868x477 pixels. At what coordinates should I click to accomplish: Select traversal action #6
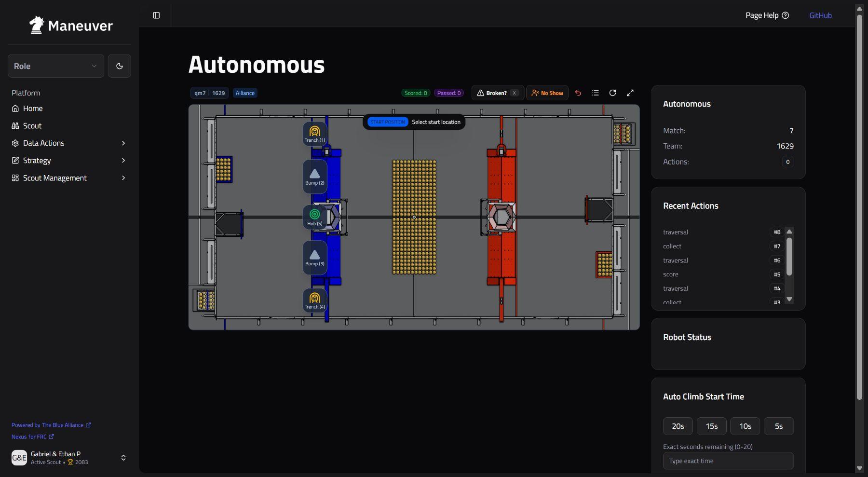723,260
